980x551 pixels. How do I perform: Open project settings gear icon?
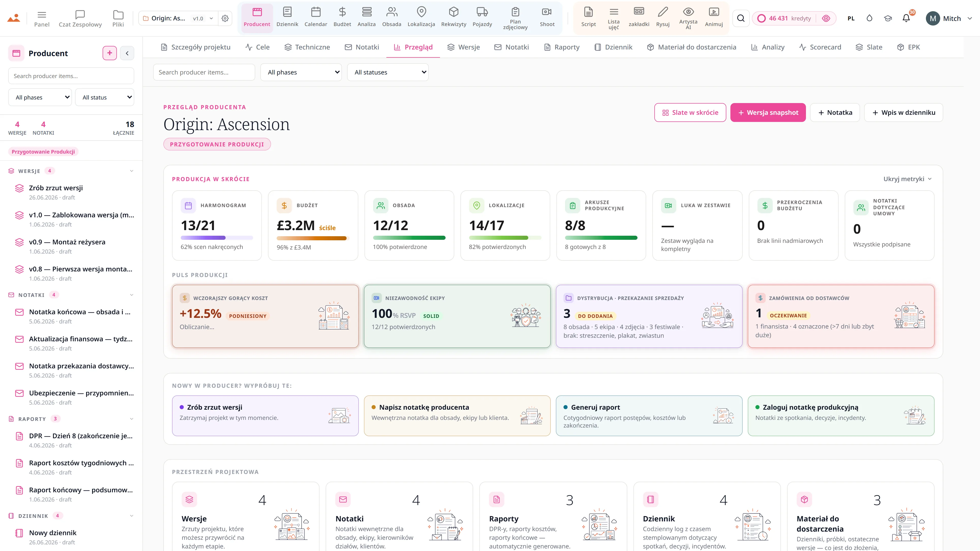click(225, 18)
